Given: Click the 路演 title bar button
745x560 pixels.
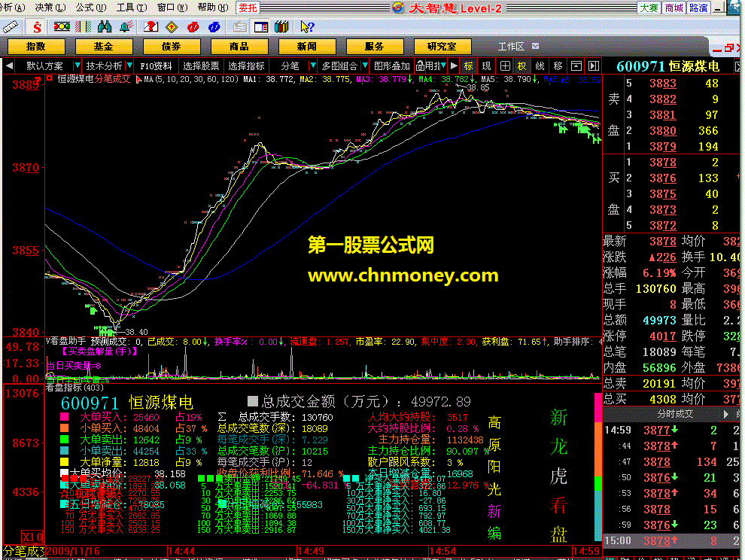Looking at the screenshot, I should 698,8.
